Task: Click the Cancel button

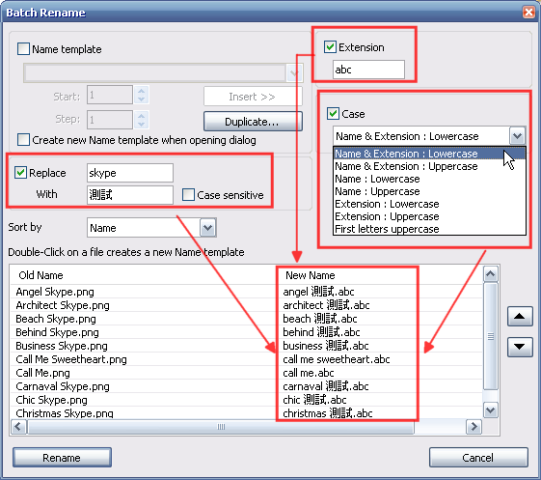Action: [x=478, y=458]
